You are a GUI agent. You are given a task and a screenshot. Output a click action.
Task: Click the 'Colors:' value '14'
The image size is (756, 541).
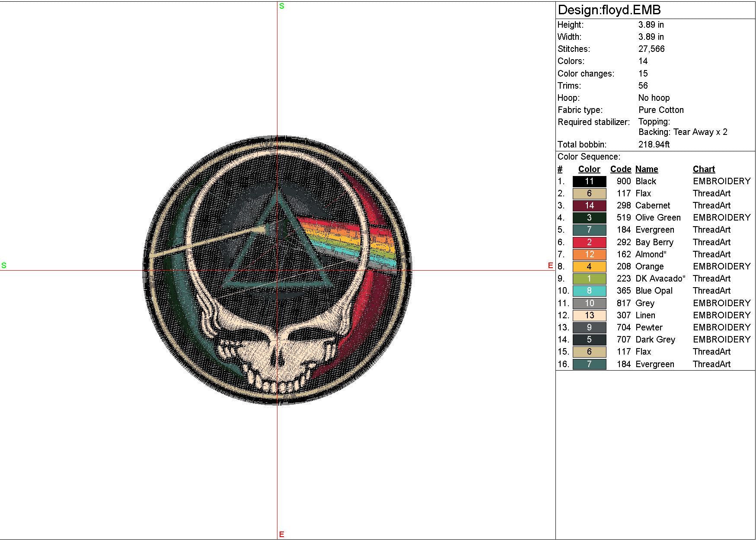[643, 61]
